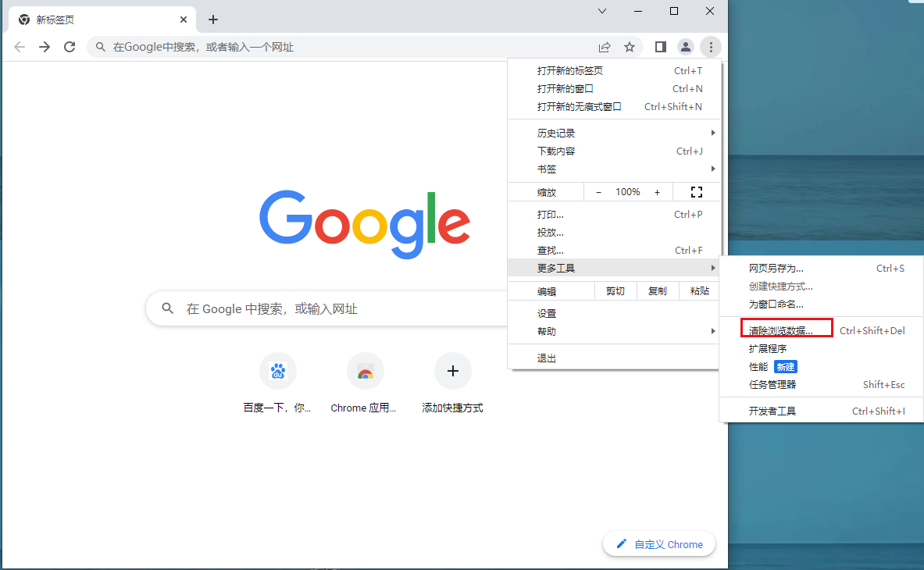Click the Google logo
The image size is (924, 570).
[x=365, y=224]
